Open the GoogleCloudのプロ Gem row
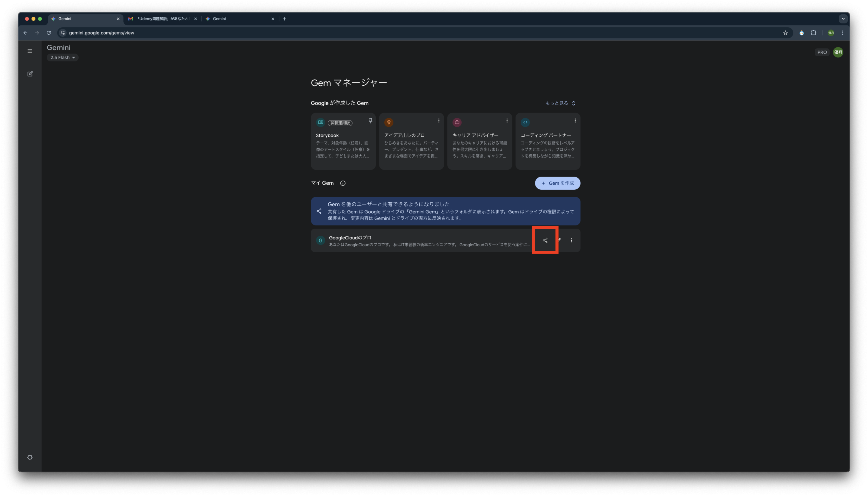The height and width of the screenshot is (496, 868). click(x=446, y=241)
